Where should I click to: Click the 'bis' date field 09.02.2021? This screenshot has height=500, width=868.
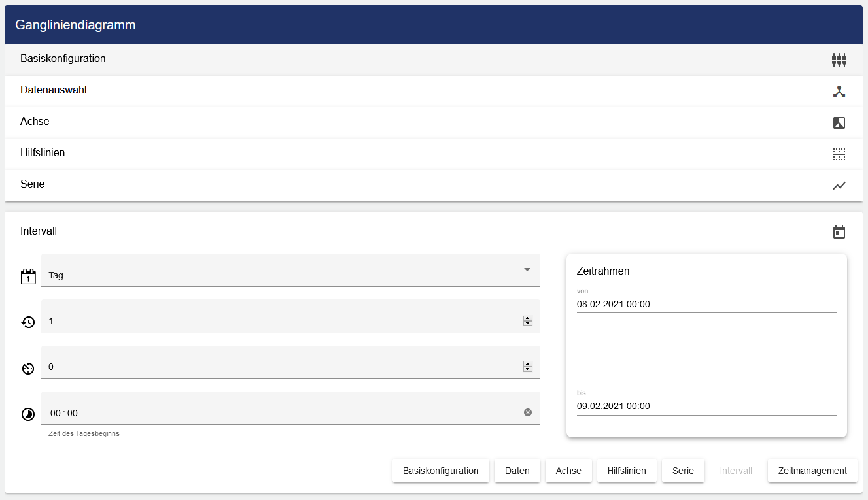click(706, 407)
